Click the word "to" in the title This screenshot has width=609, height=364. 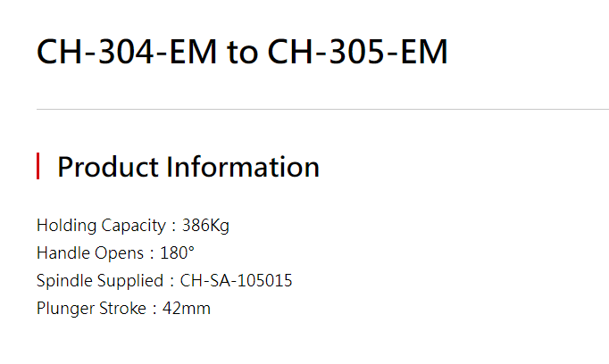tap(242, 54)
